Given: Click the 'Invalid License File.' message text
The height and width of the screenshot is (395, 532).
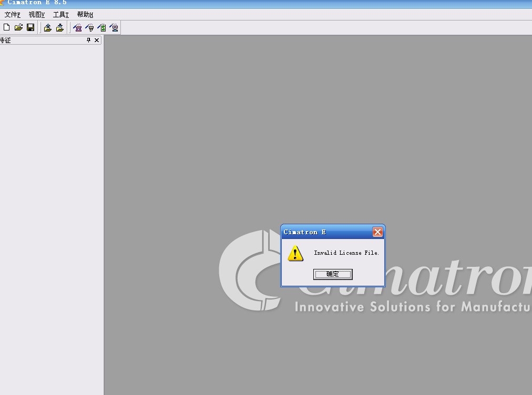Looking at the screenshot, I should point(346,253).
